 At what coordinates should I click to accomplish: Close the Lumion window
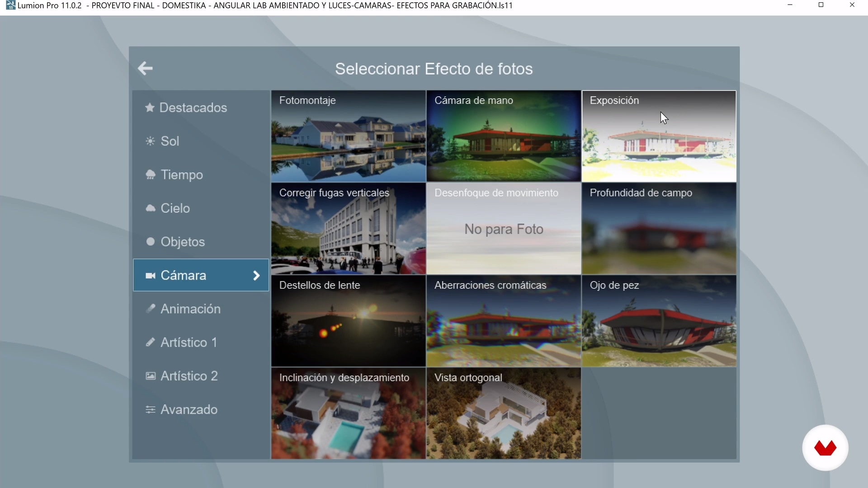[x=852, y=5]
